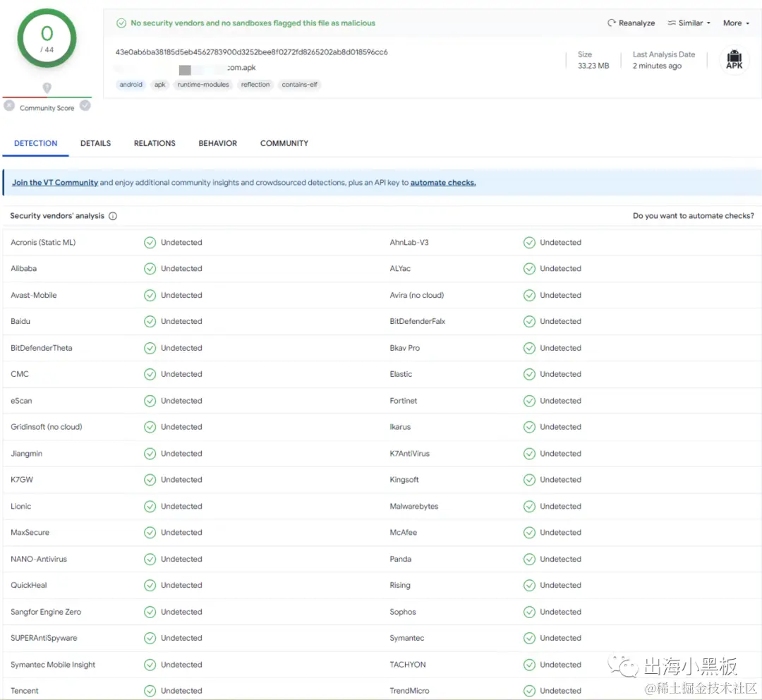
Task: Open the BEHAVIOR tab
Action: tap(218, 143)
